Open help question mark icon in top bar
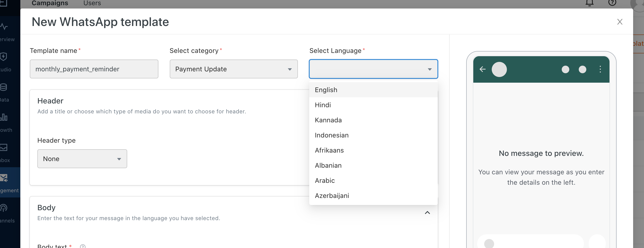Screen dimensions: 644x248 click(x=612, y=3)
